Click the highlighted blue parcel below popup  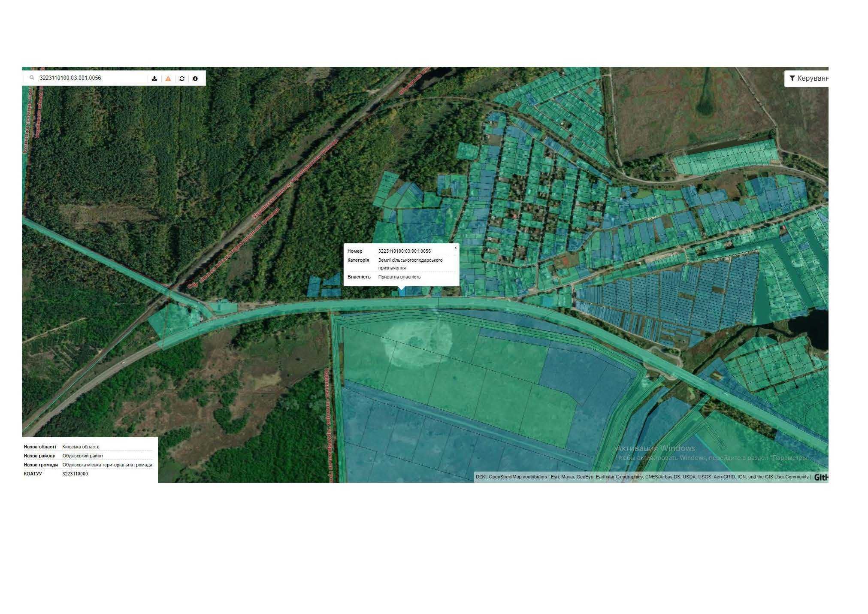(x=402, y=292)
